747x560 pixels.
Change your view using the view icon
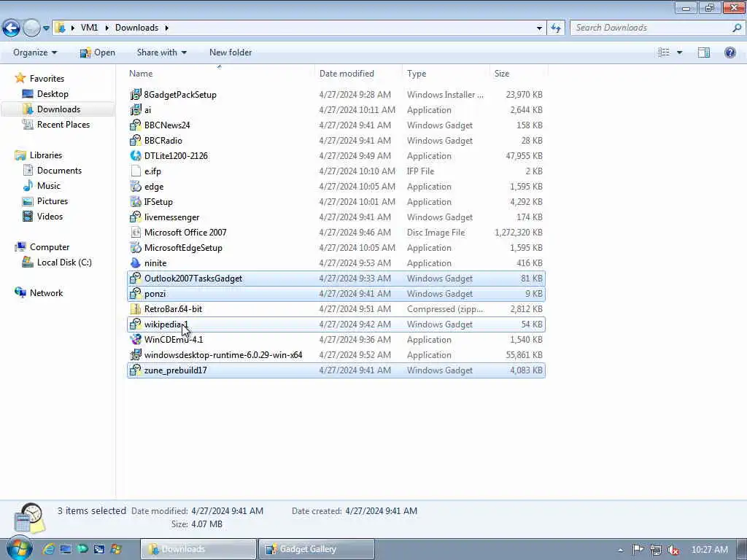(664, 52)
